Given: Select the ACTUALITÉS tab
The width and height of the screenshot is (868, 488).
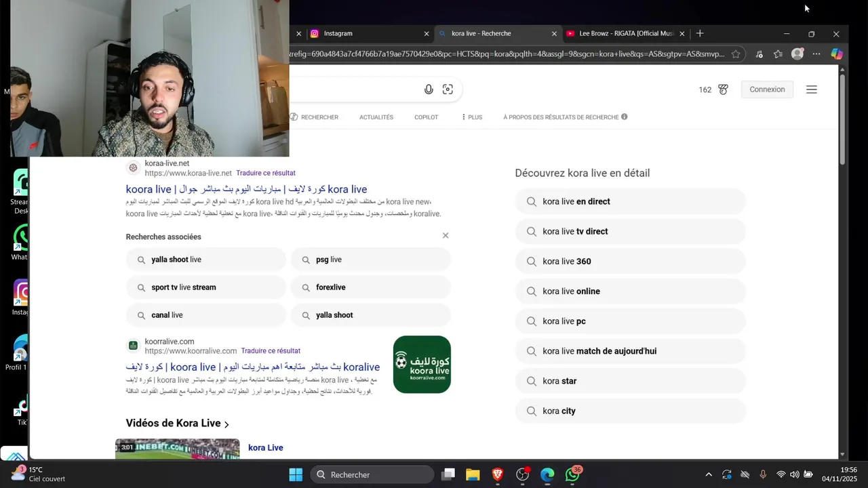Looking at the screenshot, I should click(x=376, y=117).
